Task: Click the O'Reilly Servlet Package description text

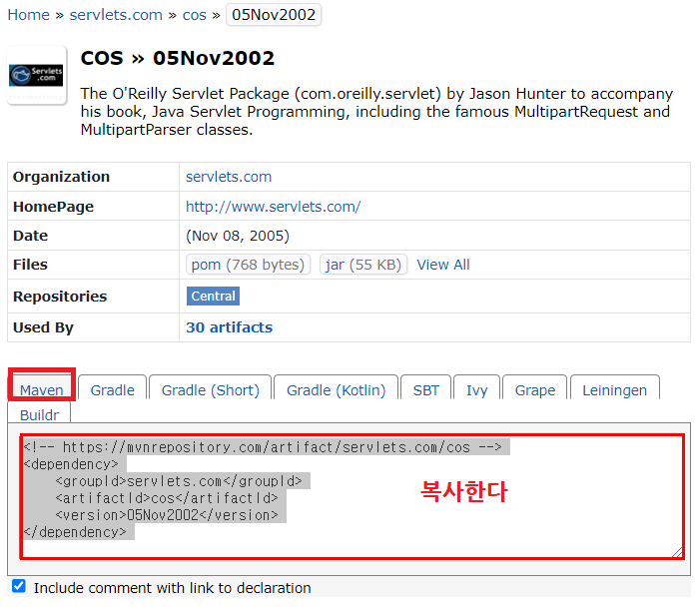Action: tap(376, 112)
